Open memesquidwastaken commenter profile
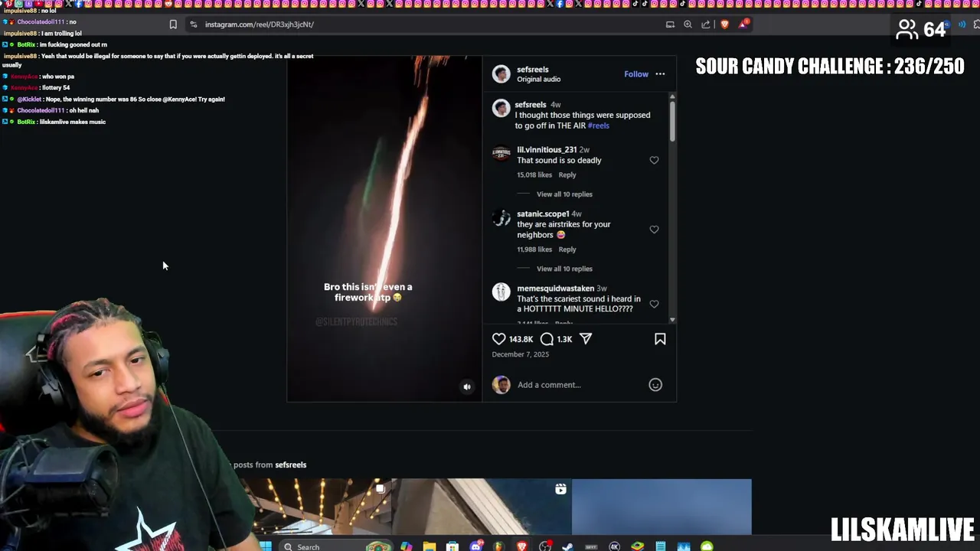This screenshot has width=980, height=551. click(556, 289)
